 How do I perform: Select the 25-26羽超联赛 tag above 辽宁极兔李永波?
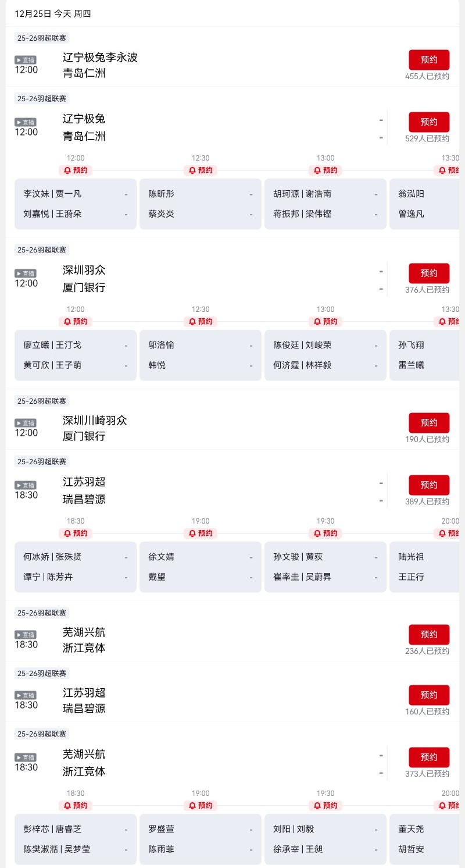tap(42, 38)
